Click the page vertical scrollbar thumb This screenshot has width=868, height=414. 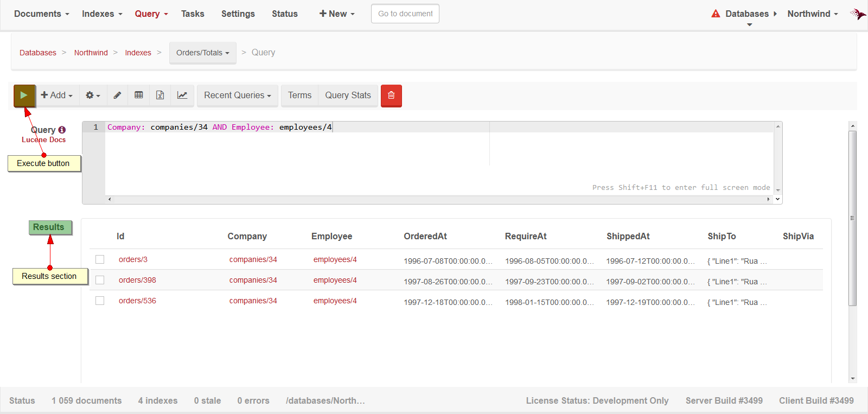click(853, 218)
